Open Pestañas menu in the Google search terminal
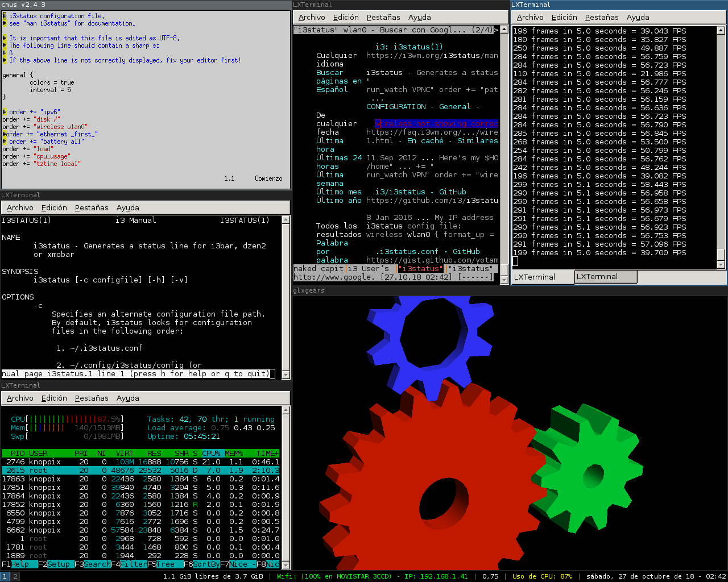This screenshot has width=728, height=582. pyautogui.click(x=383, y=18)
